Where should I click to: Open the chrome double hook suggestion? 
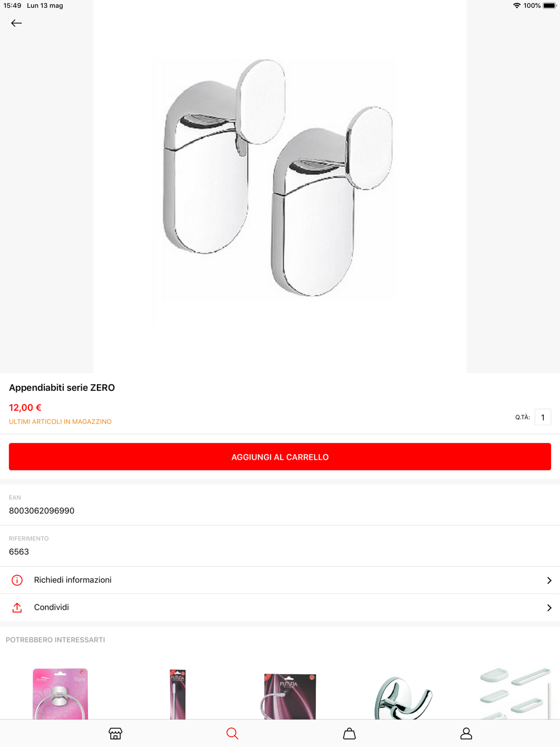click(x=403, y=697)
